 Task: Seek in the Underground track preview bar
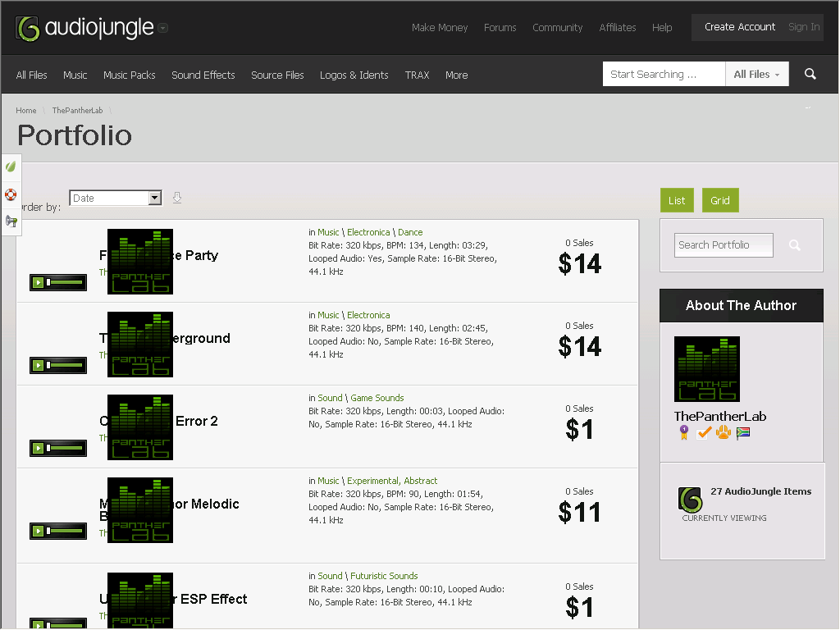click(x=66, y=365)
